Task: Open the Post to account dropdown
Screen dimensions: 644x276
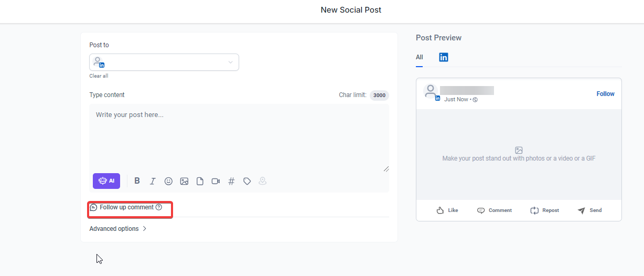Action: (164, 62)
